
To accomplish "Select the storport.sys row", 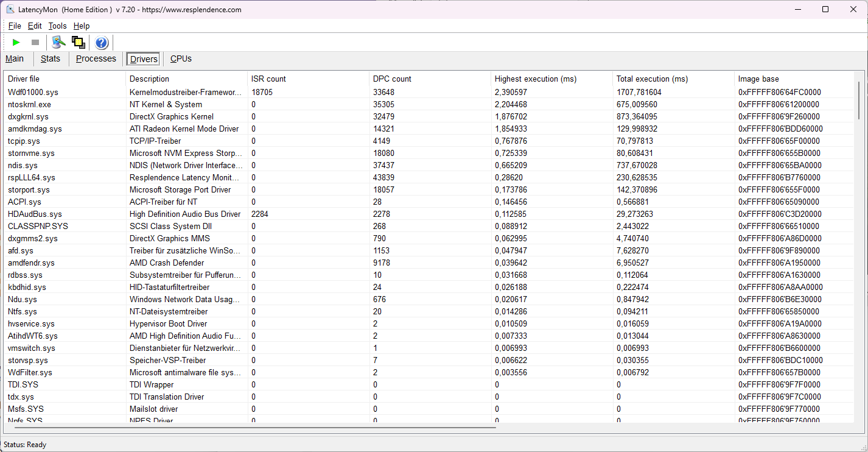I will pyautogui.click(x=429, y=189).
